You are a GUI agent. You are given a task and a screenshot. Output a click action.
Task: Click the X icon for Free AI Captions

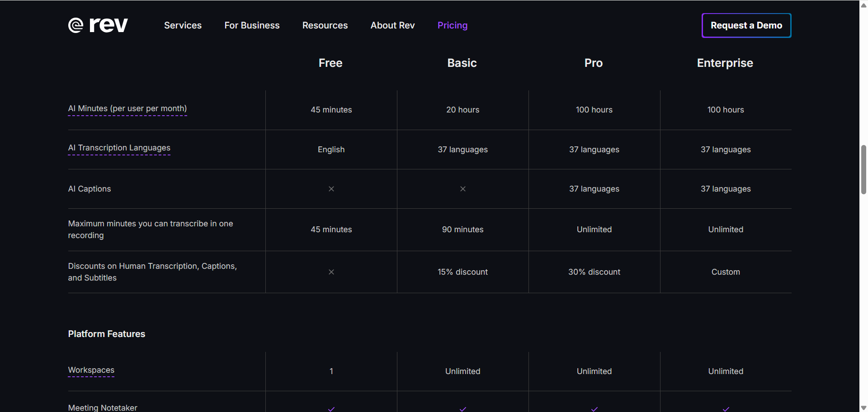(x=331, y=189)
